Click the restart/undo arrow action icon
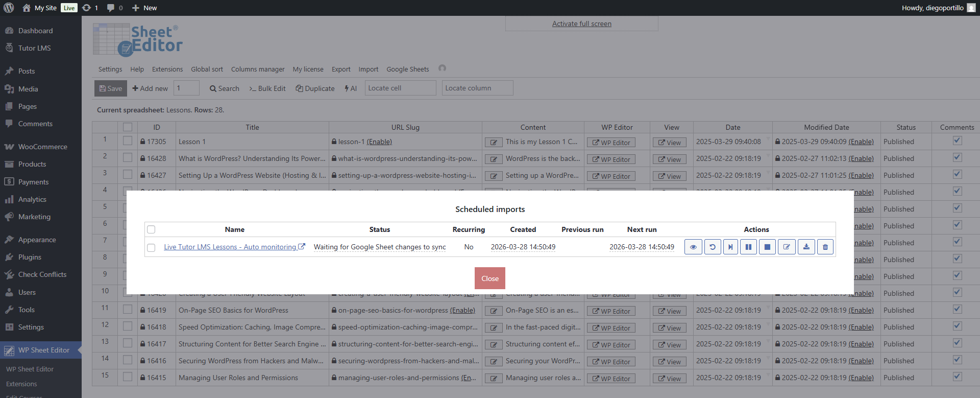980x398 pixels. [x=713, y=247]
